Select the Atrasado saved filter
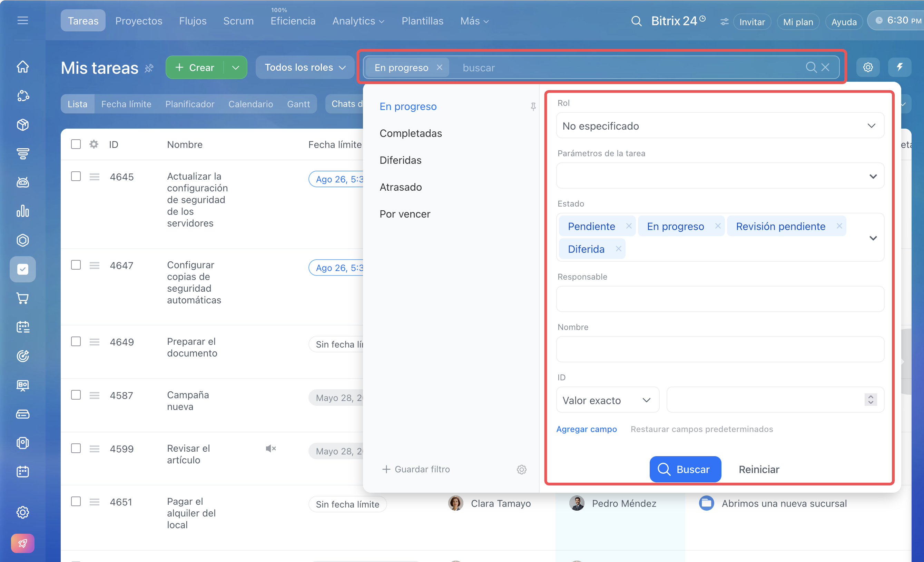 point(401,187)
